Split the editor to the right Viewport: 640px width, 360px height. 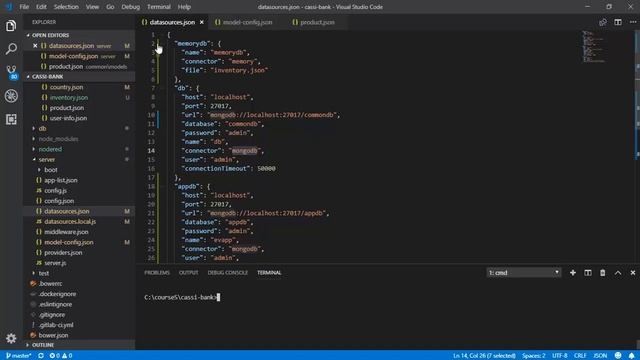(618, 22)
